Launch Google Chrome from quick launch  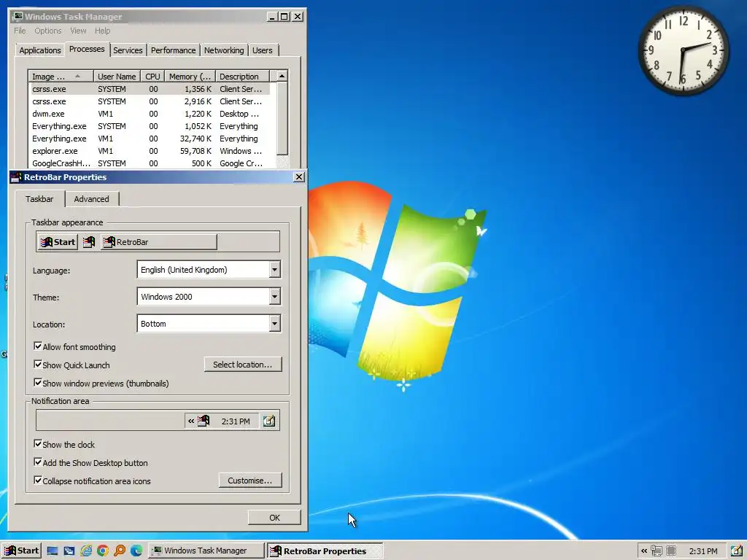pyautogui.click(x=102, y=551)
